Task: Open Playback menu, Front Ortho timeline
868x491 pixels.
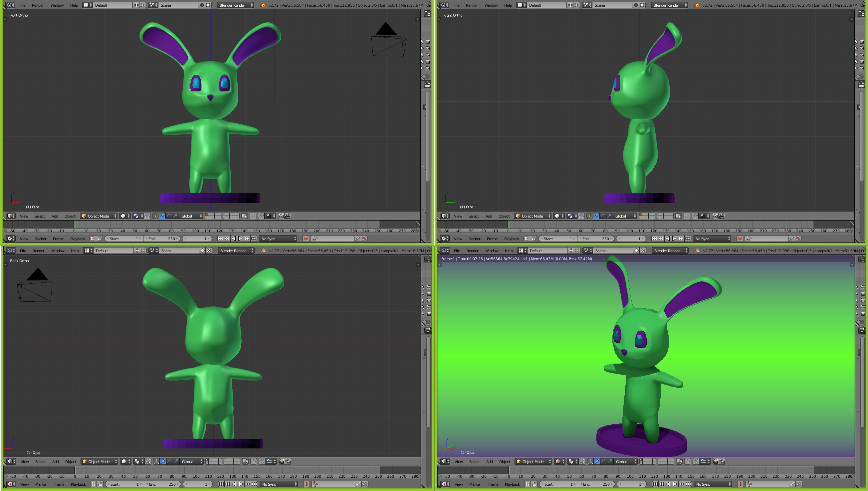Action: [x=78, y=239]
